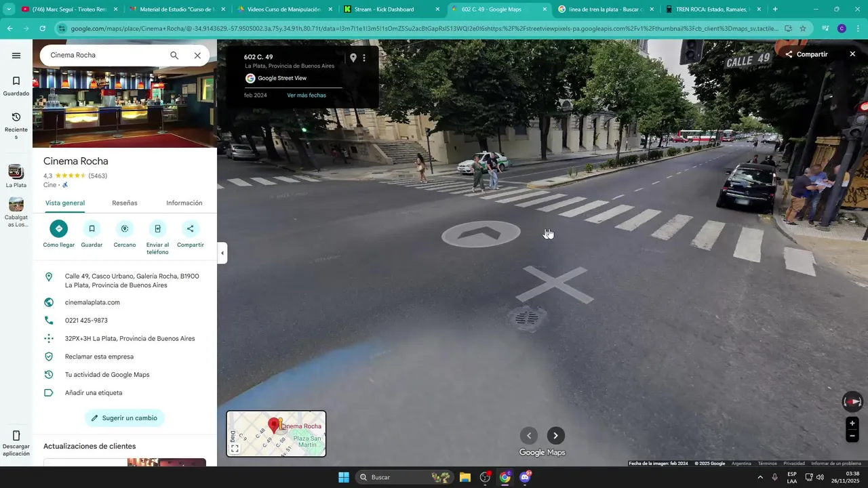Switch to the Stream - Kick Dashboard tab
The height and width of the screenshot is (488, 868).
pos(393,9)
